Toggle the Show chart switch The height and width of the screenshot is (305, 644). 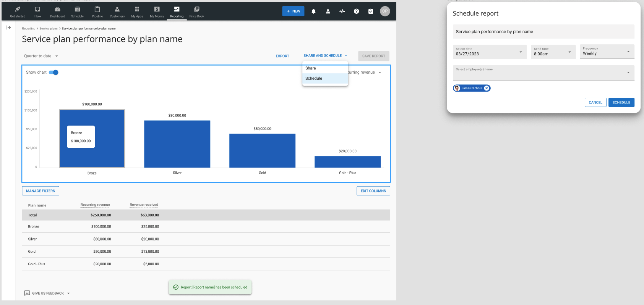(54, 73)
